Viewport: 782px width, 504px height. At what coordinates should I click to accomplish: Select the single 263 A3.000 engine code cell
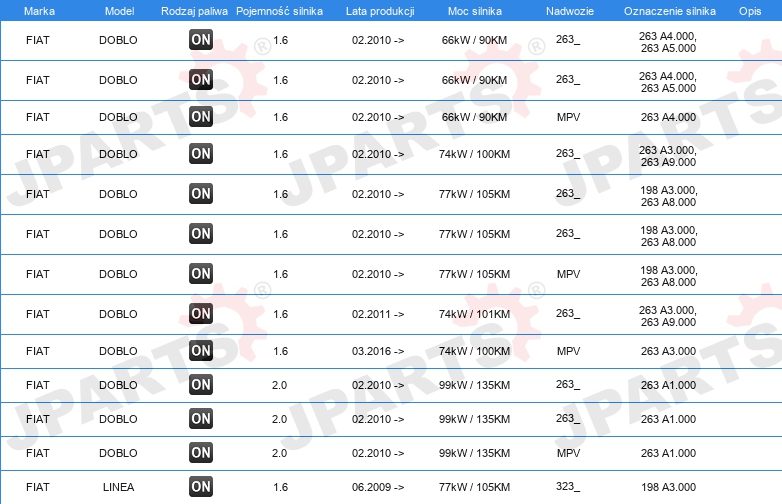click(668, 351)
